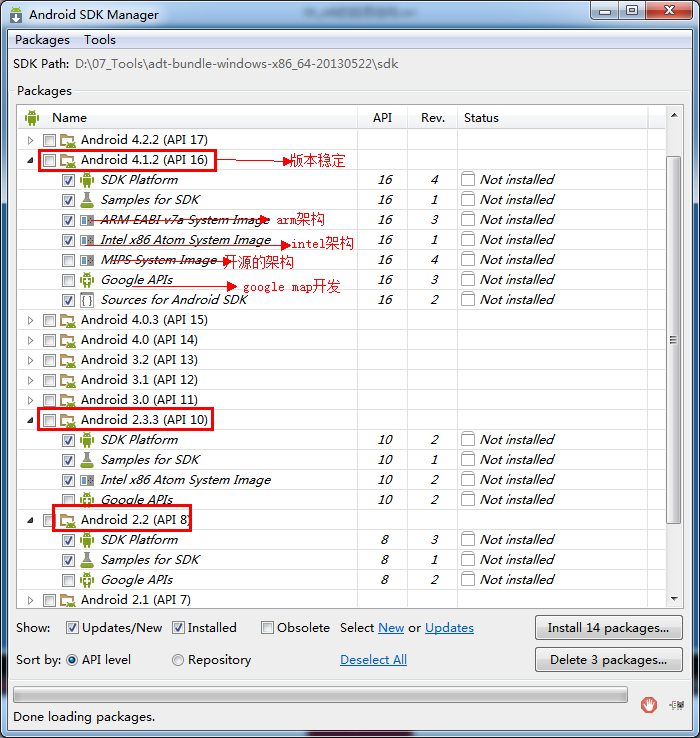This screenshot has width=700, height=738.
Task: Expand the Android 4.0 (API 14) node
Action: (x=31, y=340)
